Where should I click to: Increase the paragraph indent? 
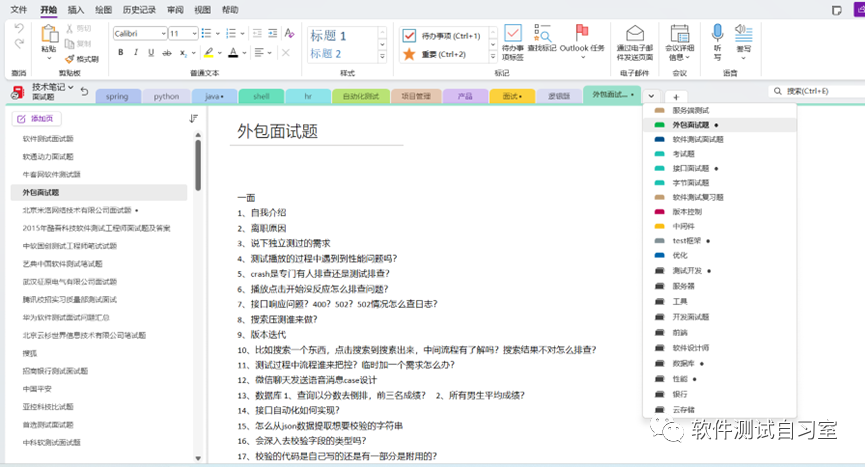click(x=273, y=34)
